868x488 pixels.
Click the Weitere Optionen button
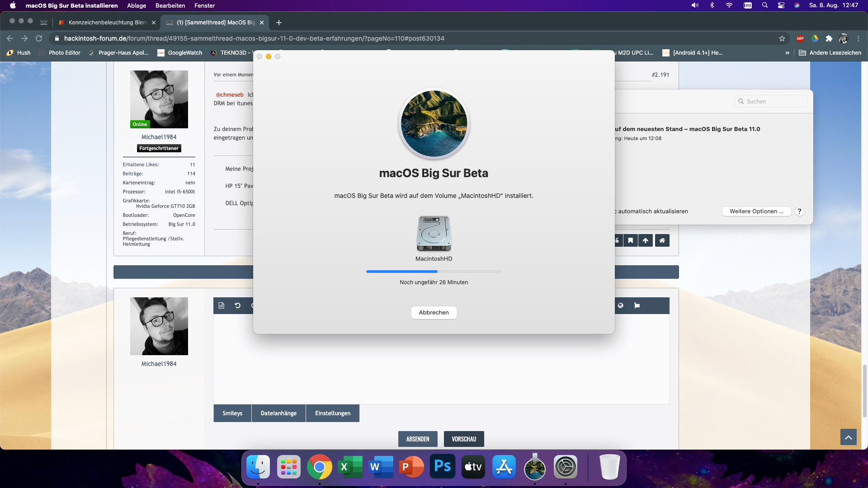756,211
